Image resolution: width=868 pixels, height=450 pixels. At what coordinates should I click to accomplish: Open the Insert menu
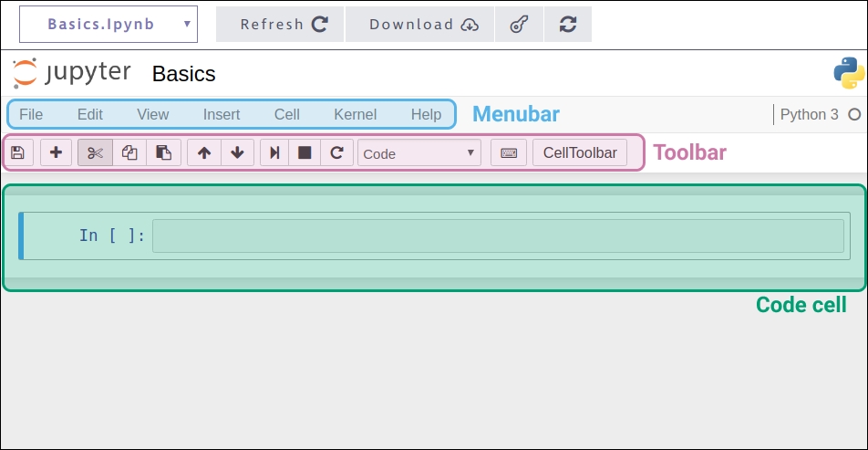pos(222,114)
